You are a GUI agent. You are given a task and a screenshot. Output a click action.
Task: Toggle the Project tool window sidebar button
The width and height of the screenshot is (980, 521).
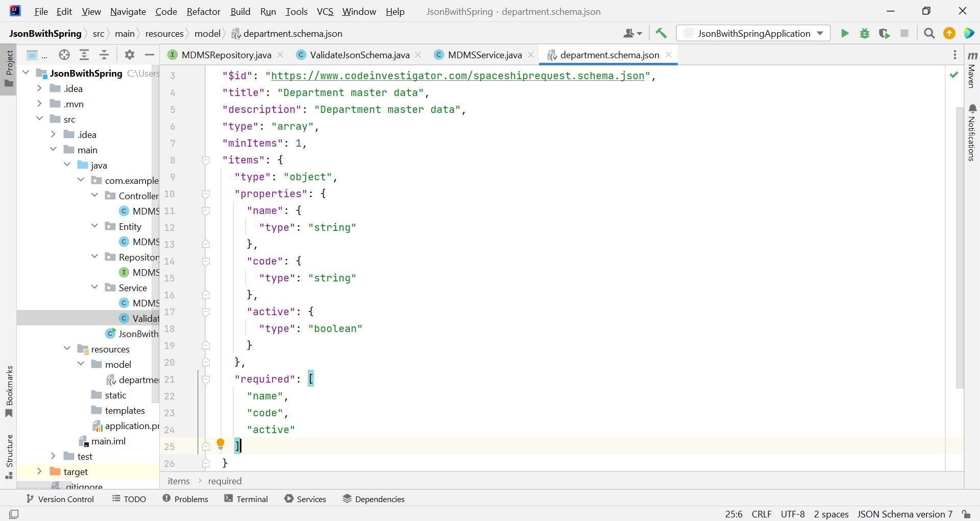pyautogui.click(x=9, y=66)
